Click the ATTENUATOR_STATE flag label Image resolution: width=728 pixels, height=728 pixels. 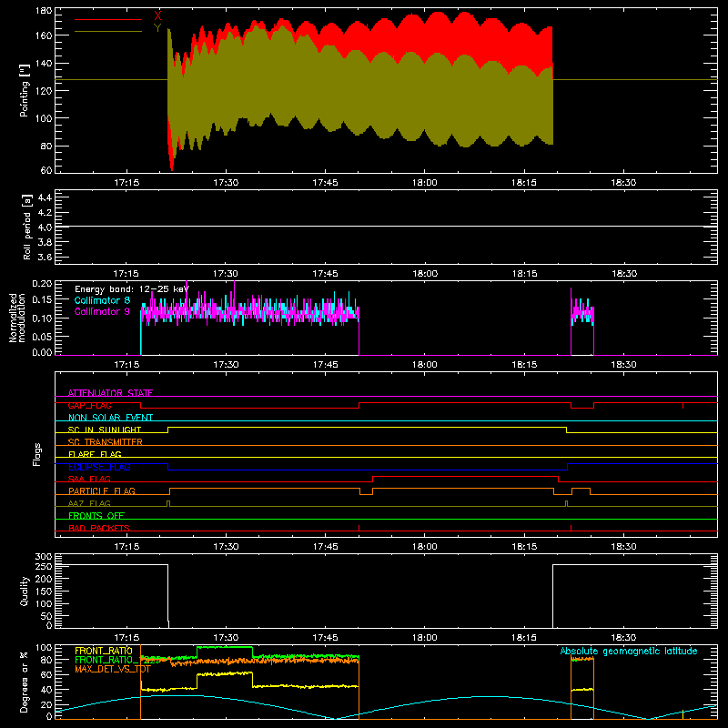[x=110, y=393]
